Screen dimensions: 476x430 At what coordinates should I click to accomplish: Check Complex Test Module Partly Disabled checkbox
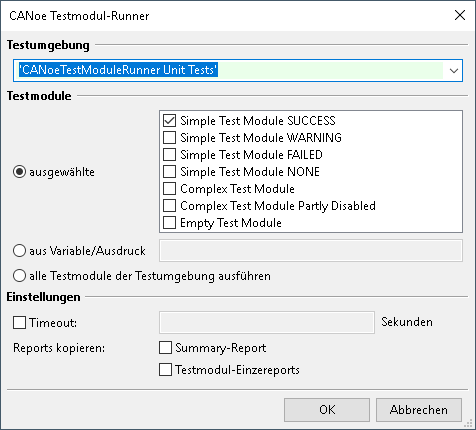pyautogui.click(x=169, y=205)
